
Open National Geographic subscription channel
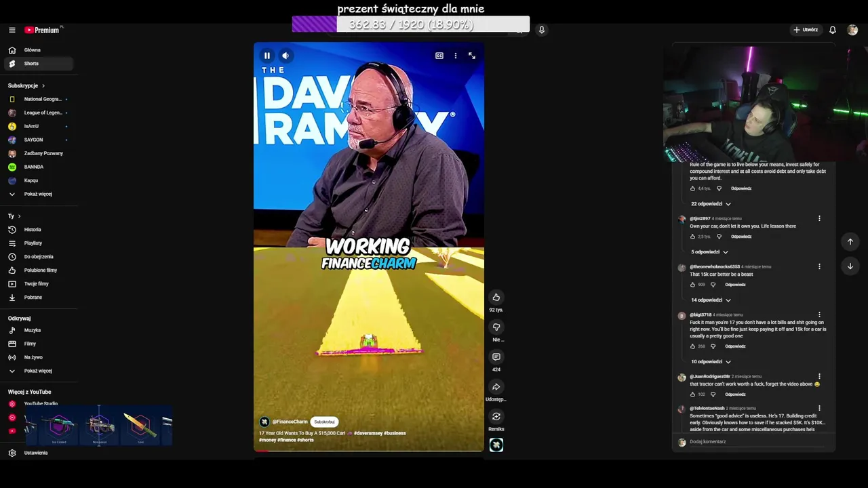tap(39, 99)
